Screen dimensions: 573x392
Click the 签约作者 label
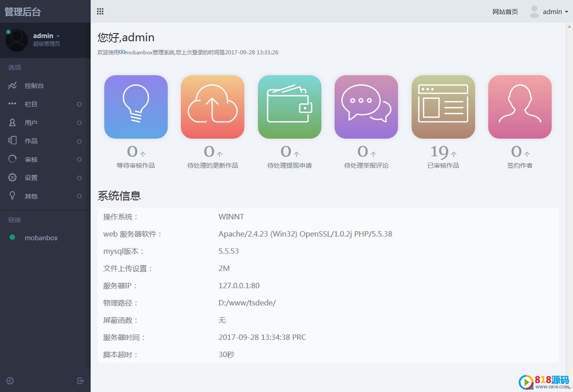(x=520, y=165)
